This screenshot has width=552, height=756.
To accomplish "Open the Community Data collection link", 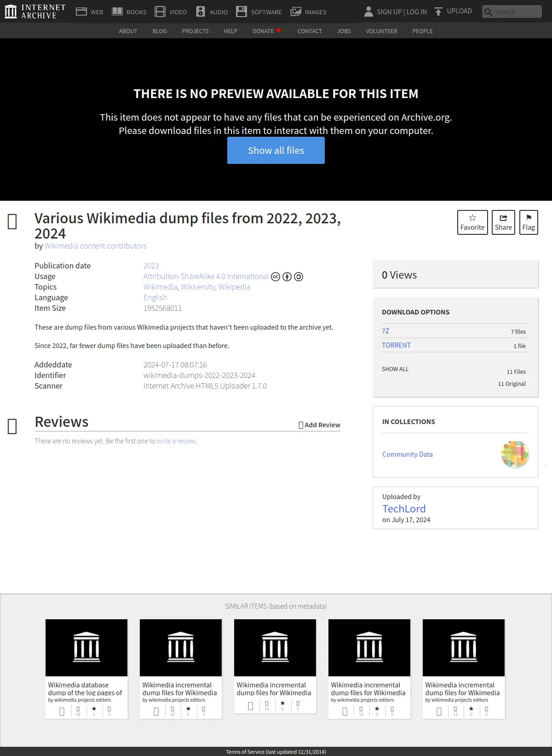I will pos(407,454).
